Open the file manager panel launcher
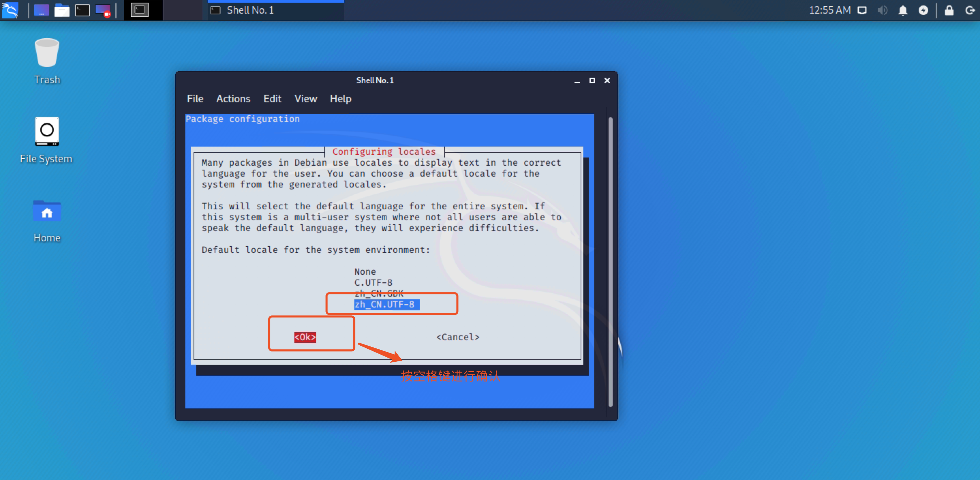980x480 pixels. tap(62, 10)
